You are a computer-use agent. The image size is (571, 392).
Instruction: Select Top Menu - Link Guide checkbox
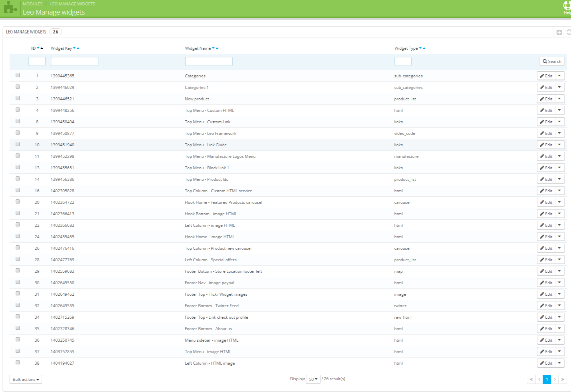click(18, 144)
